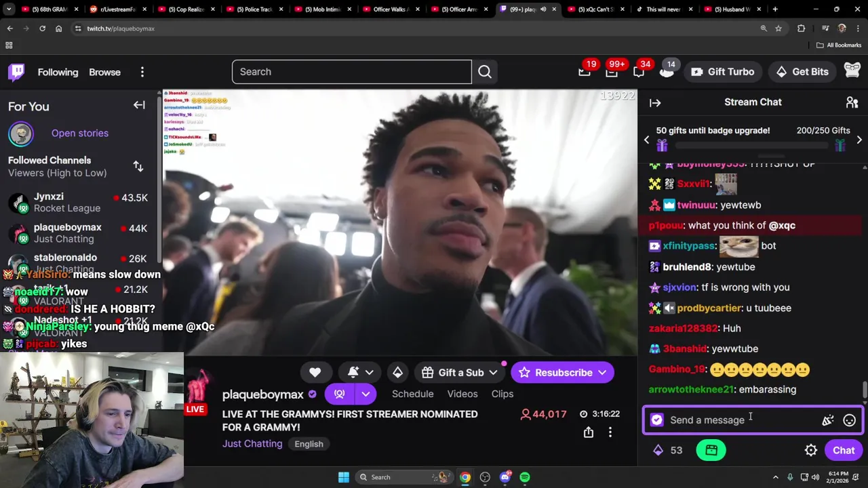Open the Browse tab

[104, 72]
